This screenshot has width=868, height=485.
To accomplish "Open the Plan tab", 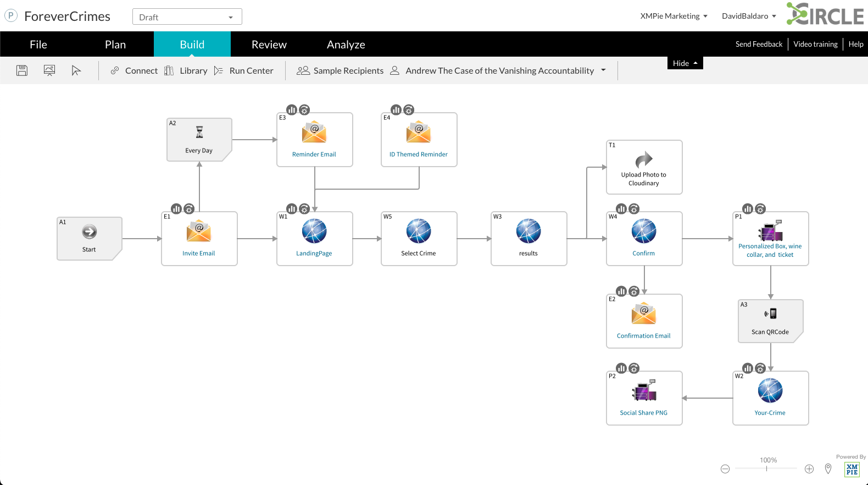I will click(115, 45).
